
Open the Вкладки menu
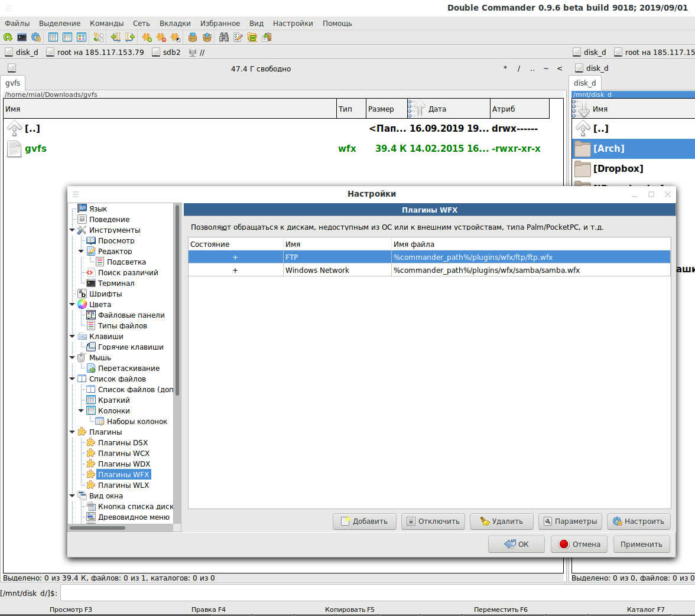(175, 24)
